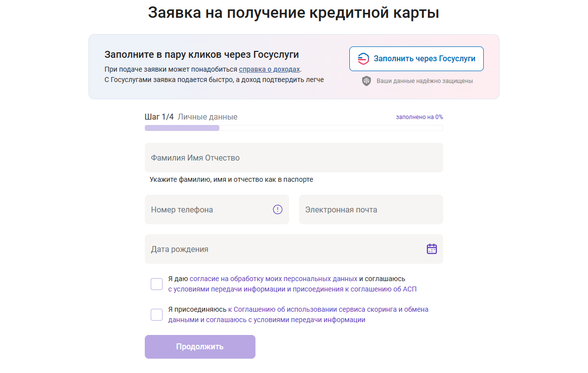
Task: Open the 'Соглашению об использовании сервиса скоринга' link
Action: pyautogui.click(x=331, y=310)
